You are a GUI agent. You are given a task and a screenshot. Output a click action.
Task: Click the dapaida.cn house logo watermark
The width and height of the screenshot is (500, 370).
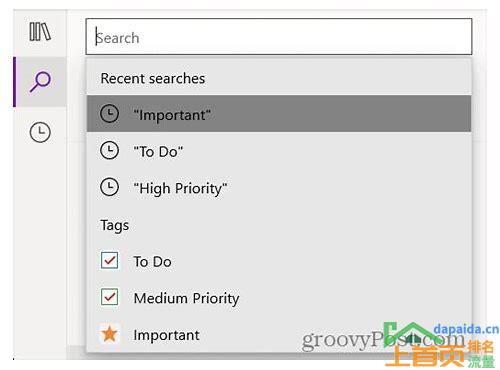click(x=408, y=335)
